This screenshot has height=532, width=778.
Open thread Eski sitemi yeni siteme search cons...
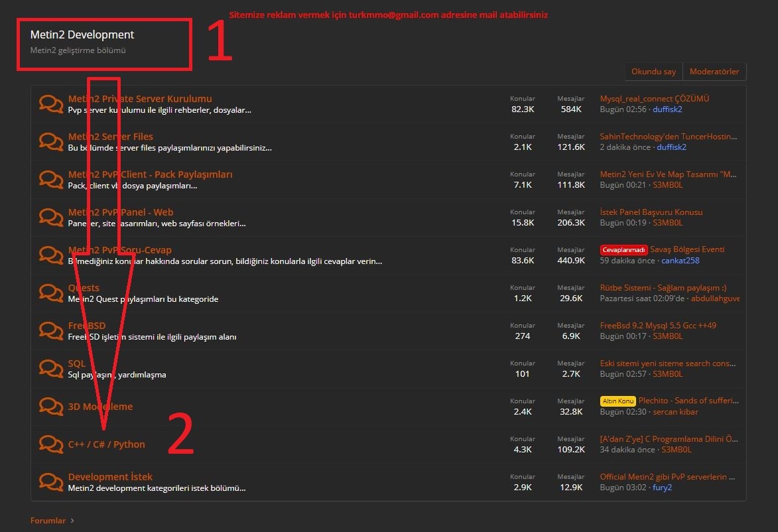point(668,364)
